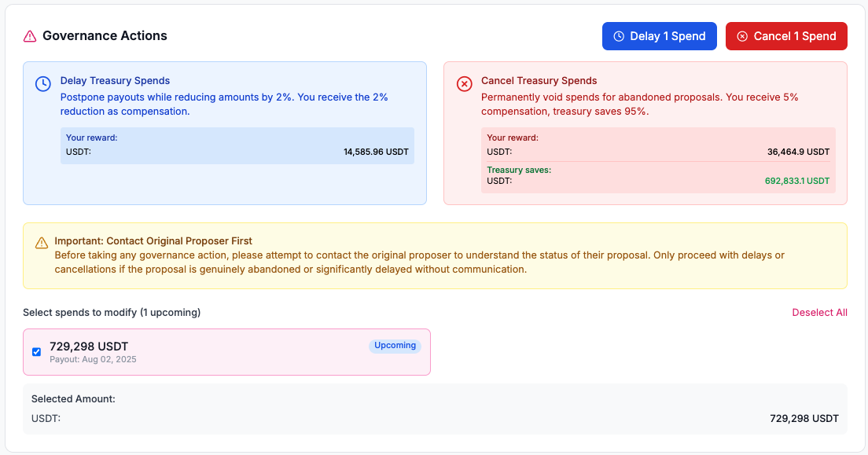Click the Upcoming status badge
The width and height of the screenshot is (868, 455).
395,346
